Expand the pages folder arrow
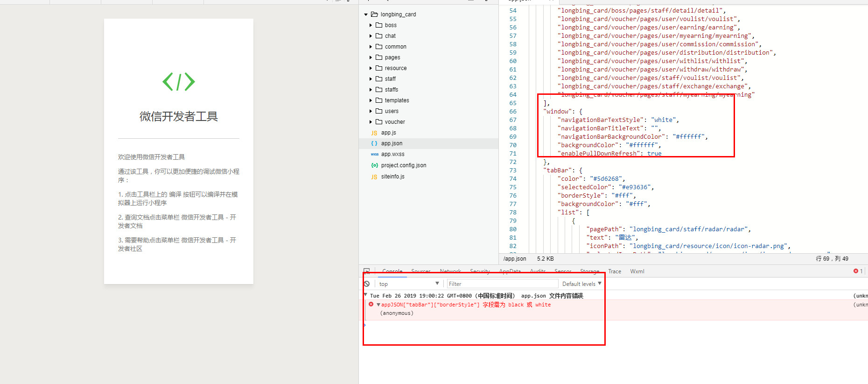 click(371, 57)
